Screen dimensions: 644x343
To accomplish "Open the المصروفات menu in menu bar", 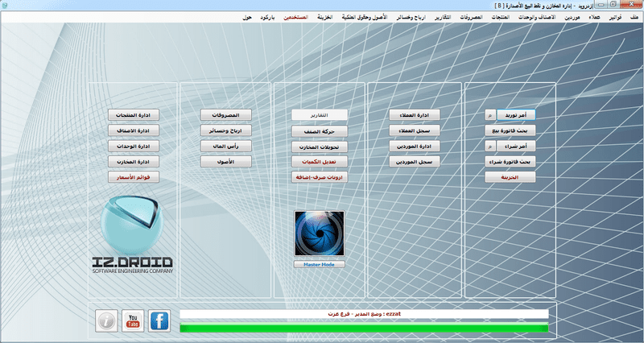I will click(x=471, y=17).
